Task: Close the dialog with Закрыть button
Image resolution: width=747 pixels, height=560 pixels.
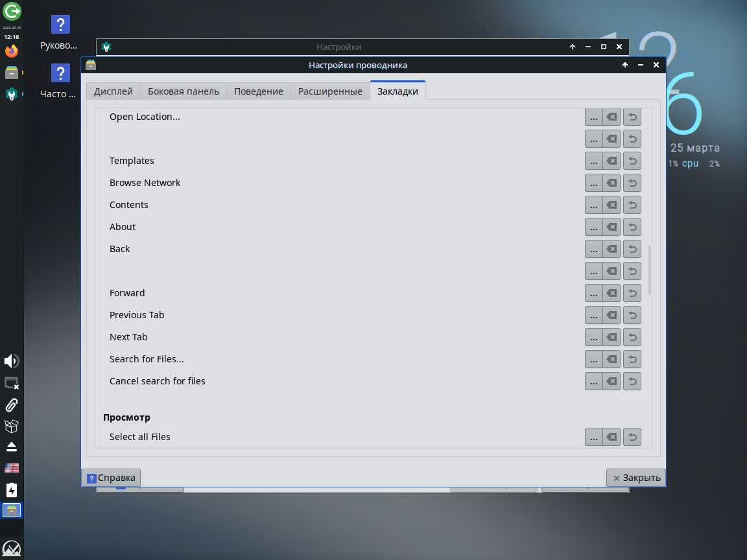Action: pyautogui.click(x=636, y=478)
